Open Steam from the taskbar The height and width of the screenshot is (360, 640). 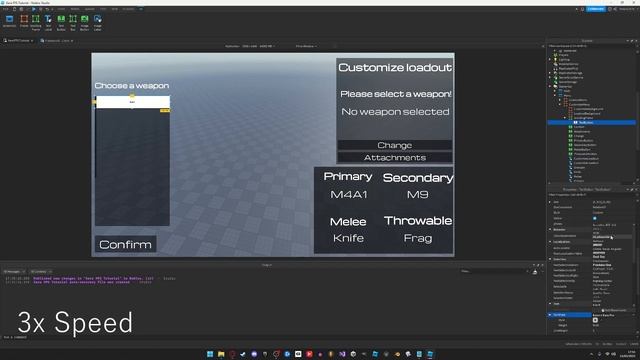pyautogui.click(x=243, y=354)
